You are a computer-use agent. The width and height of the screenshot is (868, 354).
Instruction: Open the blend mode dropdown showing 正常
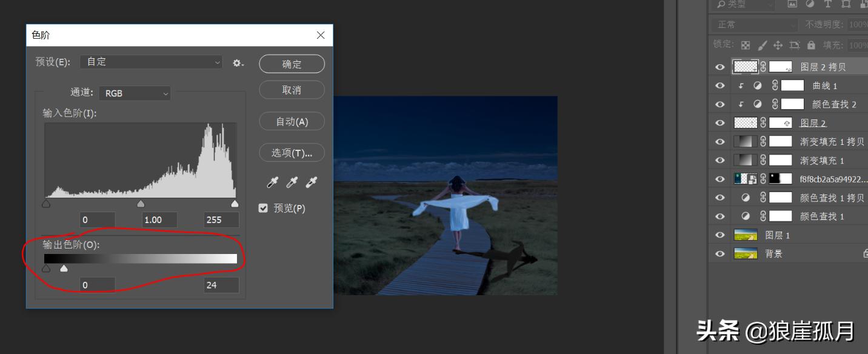click(753, 25)
